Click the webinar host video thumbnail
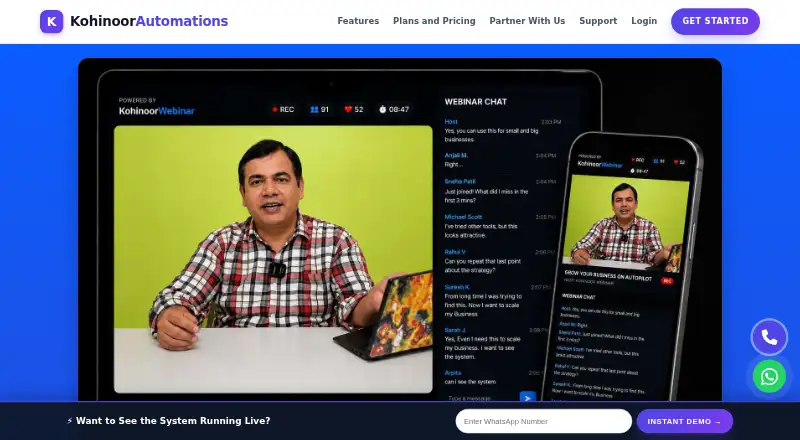This screenshot has height=440, width=800. pos(273,259)
